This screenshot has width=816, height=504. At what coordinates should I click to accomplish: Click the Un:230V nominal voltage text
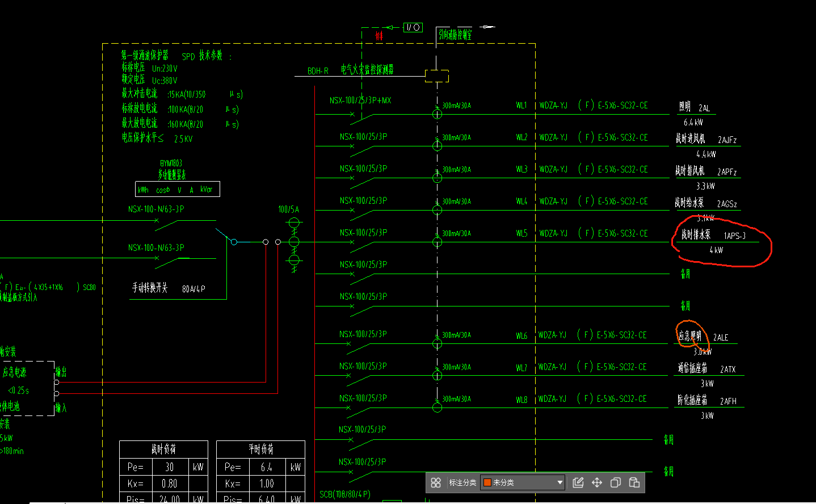pos(165,68)
